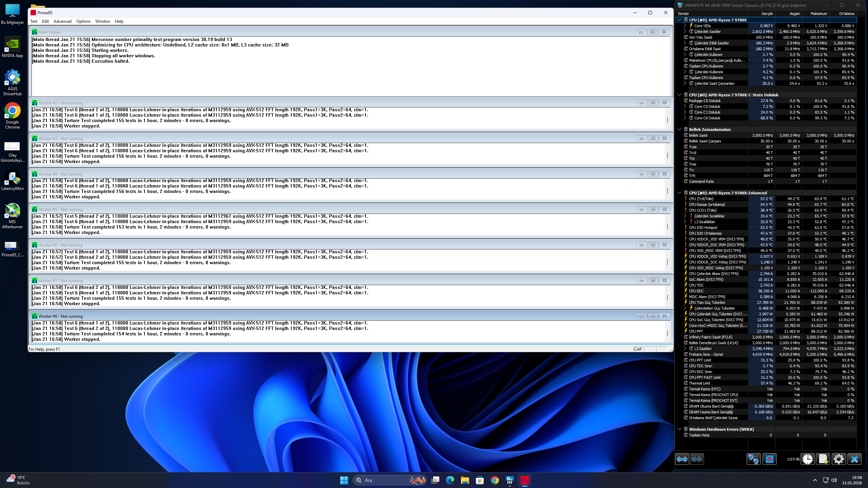Open Bu bilgisayar desktop icon

pos(13,14)
